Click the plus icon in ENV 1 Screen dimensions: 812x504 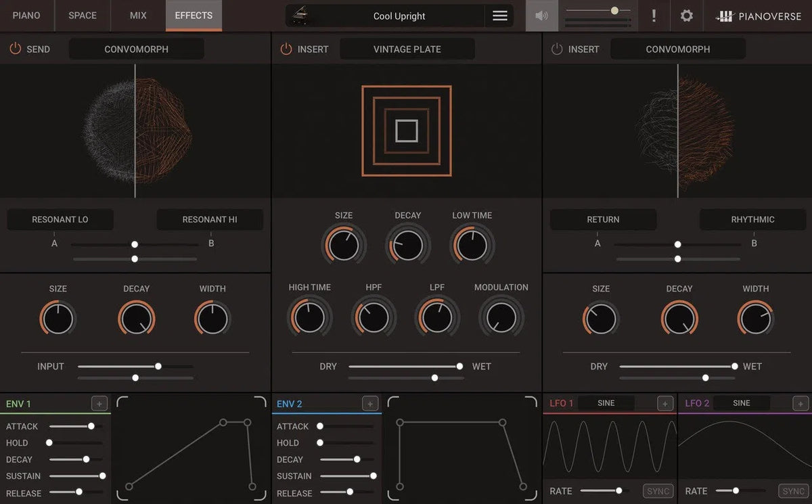tap(99, 404)
